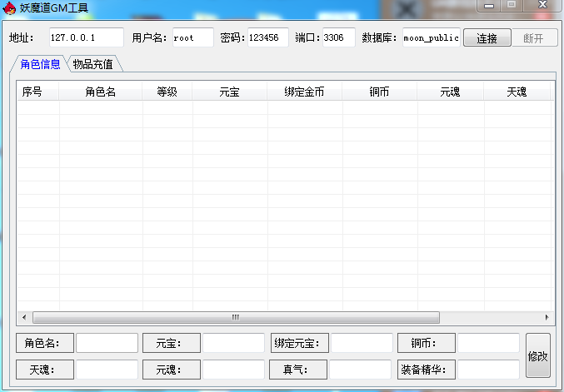Click the 绑定元宝: label button
Screen dimensions: 564x392
[300, 343]
